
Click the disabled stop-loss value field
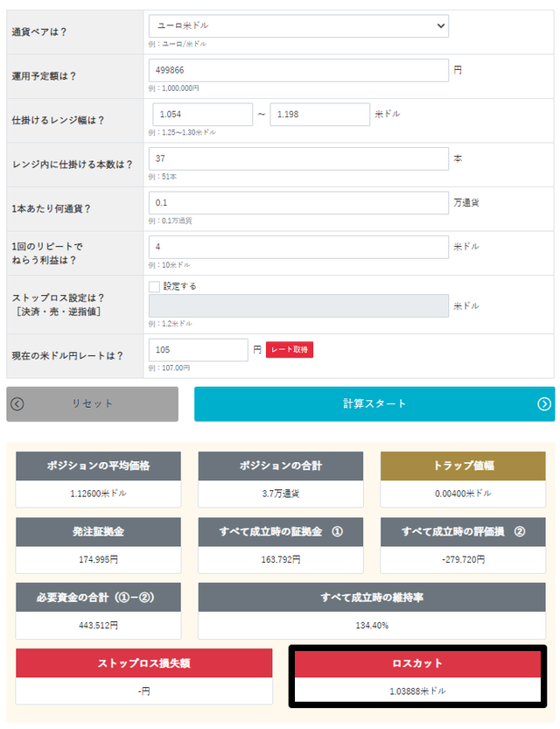pos(298,306)
